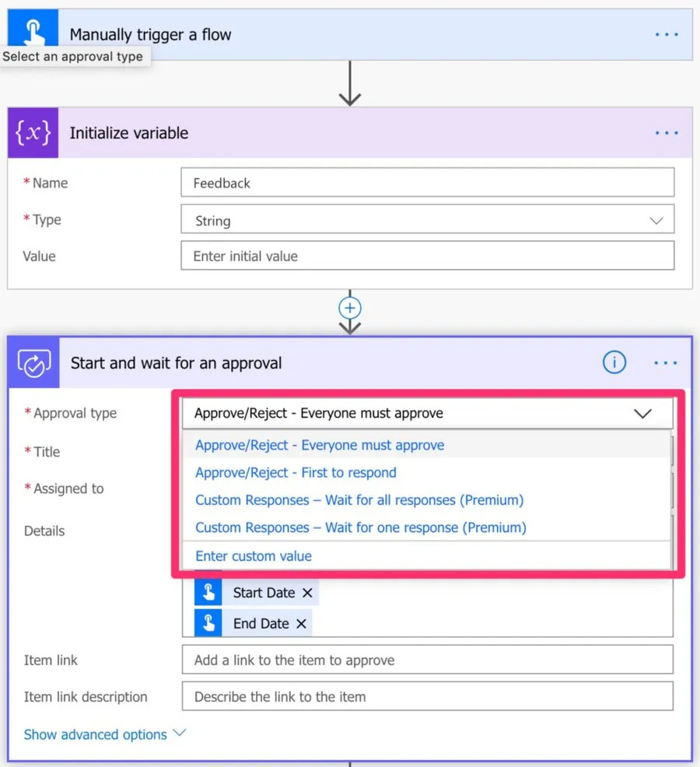The width and height of the screenshot is (700, 767).
Task: Click the Item link description field
Action: (x=427, y=697)
